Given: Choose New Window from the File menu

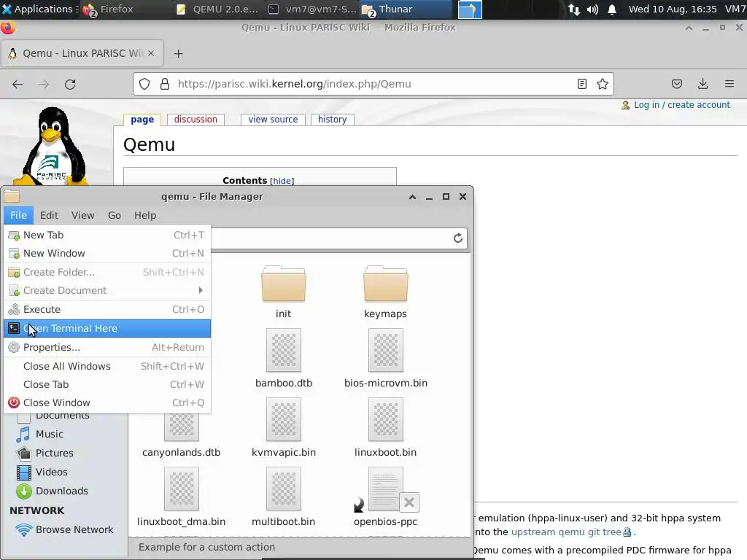Looking at the screenshot, I should [x=107, y=253].
